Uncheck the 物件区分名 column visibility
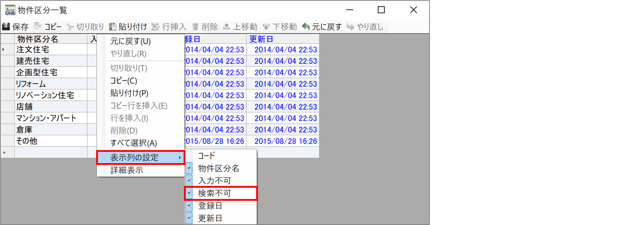The height and width of the screenshot is (225, 644). click(189, 168)
